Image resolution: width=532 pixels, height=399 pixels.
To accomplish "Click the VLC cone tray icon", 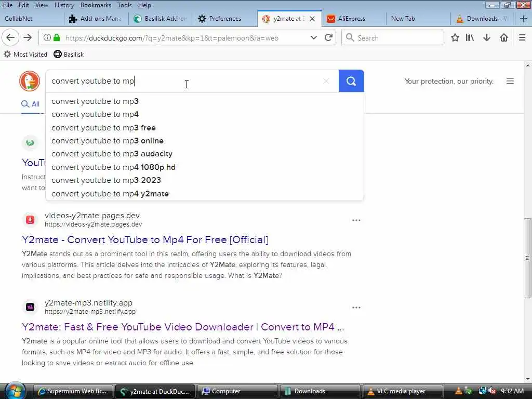I will click(458, 391).
